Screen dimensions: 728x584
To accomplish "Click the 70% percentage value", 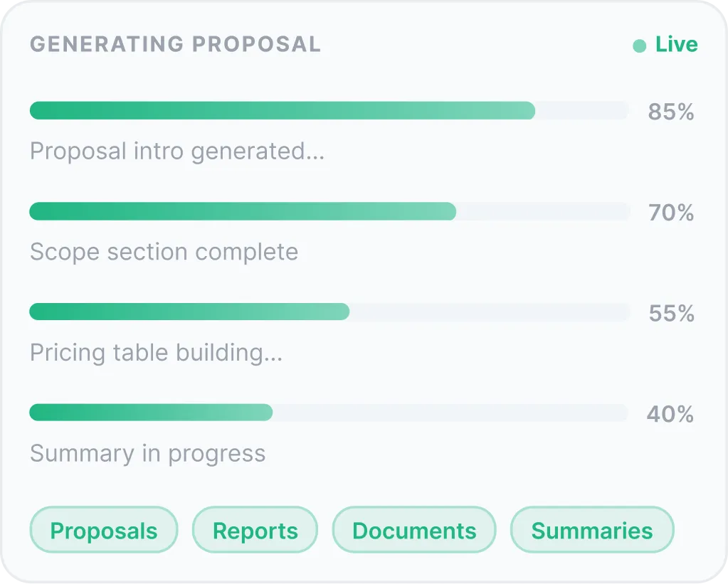I will tap(670, 213).
